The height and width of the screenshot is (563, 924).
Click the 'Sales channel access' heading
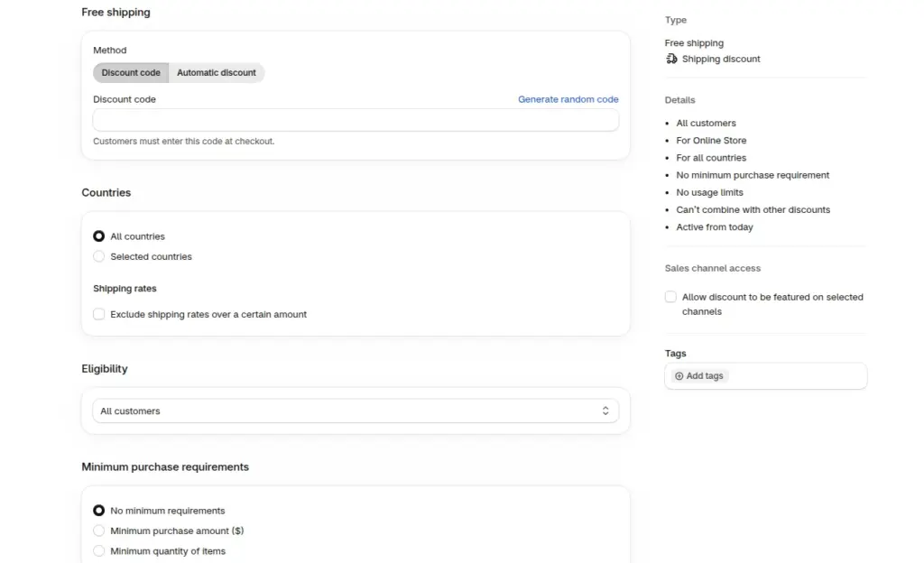[713, 269]
